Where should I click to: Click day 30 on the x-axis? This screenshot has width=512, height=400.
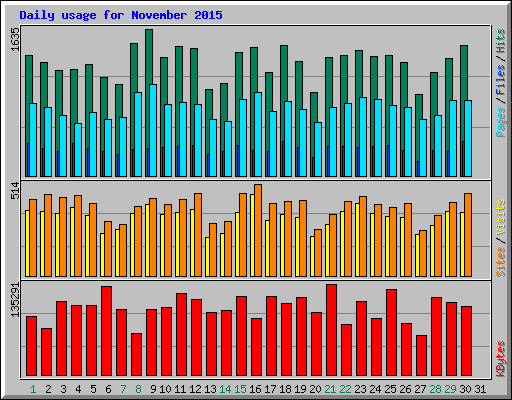[465, 389]
